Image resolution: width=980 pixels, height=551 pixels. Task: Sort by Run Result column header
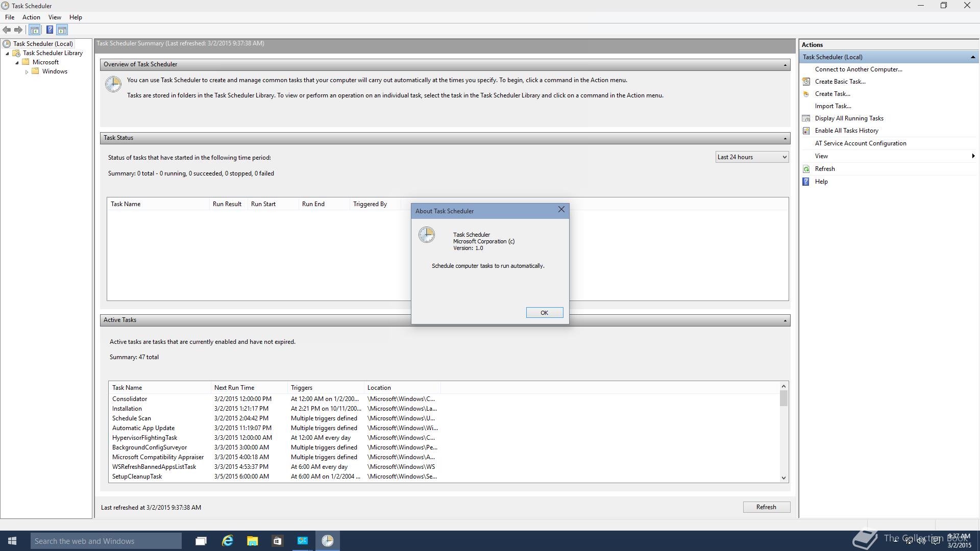[x=228, y=204]
